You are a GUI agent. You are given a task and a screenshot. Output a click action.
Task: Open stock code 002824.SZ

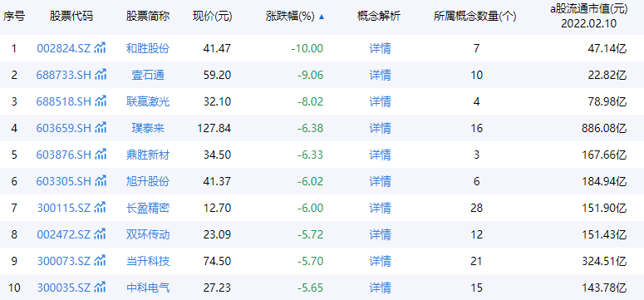pyautogui.click(x=64, y=49)
